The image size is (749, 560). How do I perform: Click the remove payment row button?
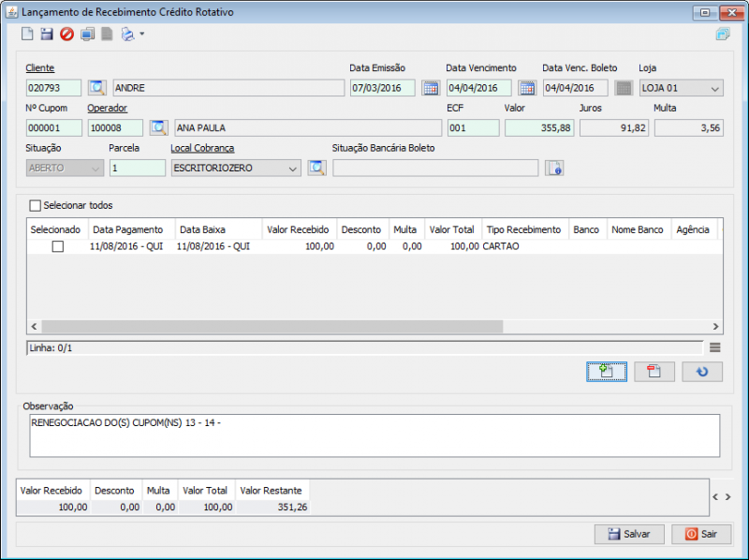tap(654, 372)
